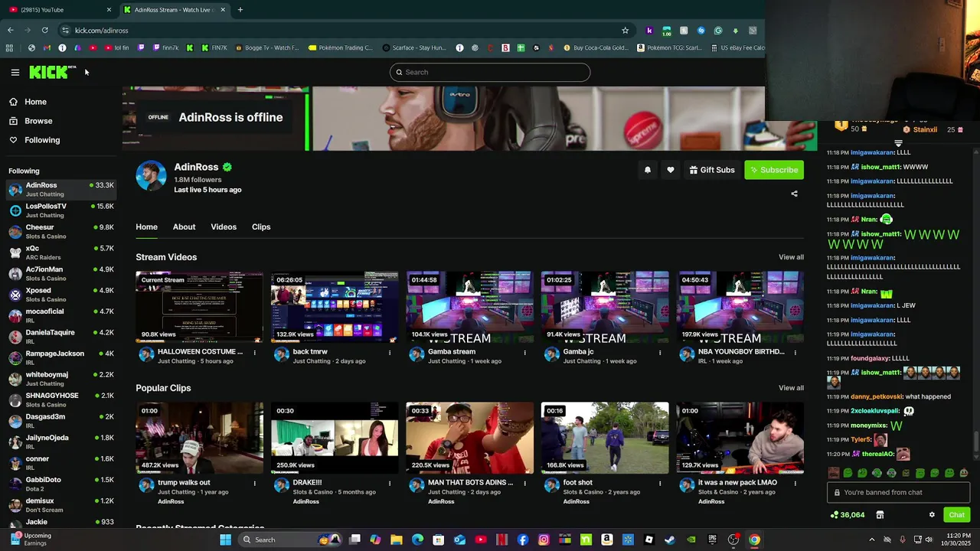Open options for it was a new pack LMAO
Image resolution: width=980 pixels, height=551 pixels.
[795, 484]
